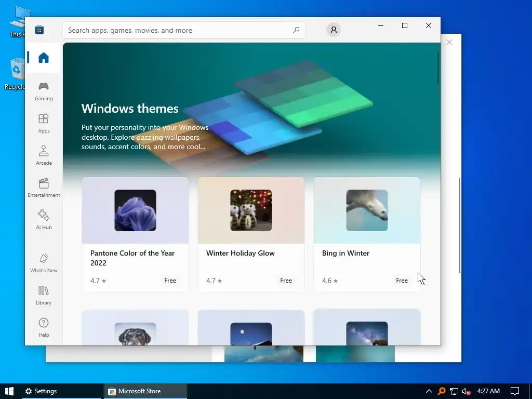Open the Library section

(44, 296)
